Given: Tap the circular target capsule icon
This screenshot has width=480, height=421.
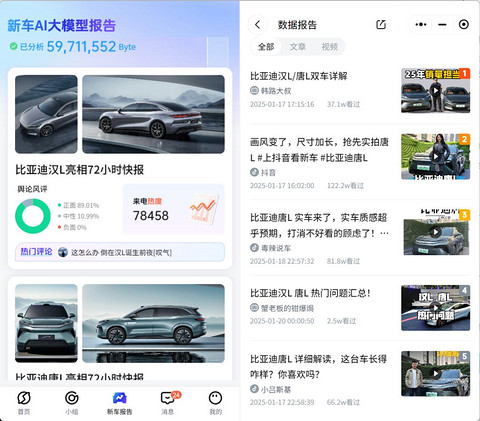Looking at the screenshot, I should pos(464,24).
